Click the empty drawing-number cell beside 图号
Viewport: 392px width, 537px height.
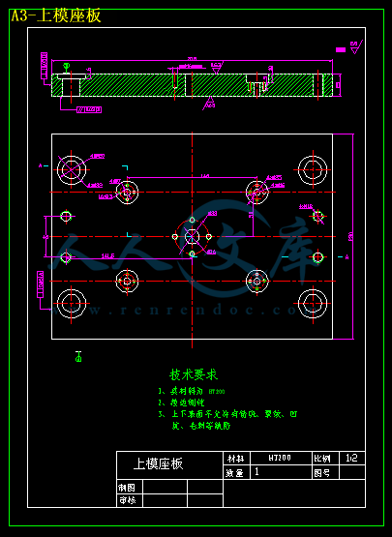tap(352, 472)
